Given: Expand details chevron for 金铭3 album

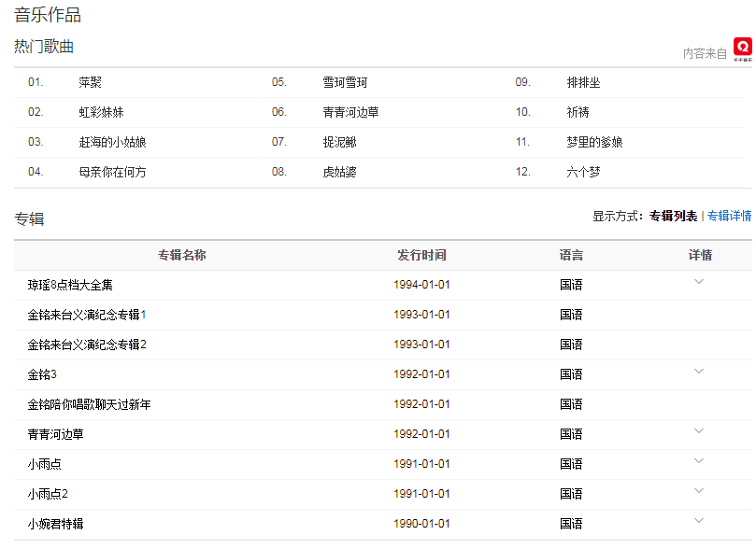Looking at the screenshot, I should pyautogui.click(x=699, y=372).
